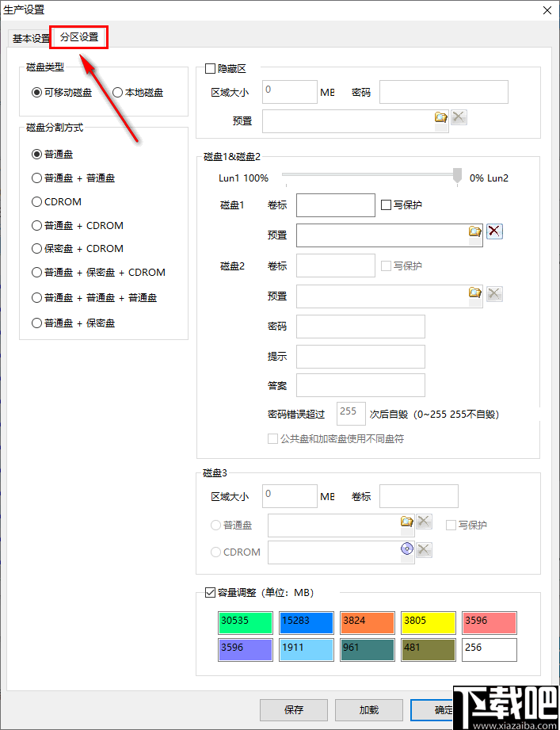Select Disk 3 CDROM radio option

[215, 552]
